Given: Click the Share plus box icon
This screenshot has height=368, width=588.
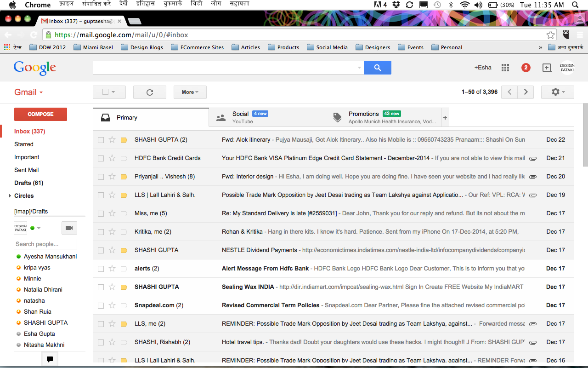Looking at the screenshot, I should 547,68.
